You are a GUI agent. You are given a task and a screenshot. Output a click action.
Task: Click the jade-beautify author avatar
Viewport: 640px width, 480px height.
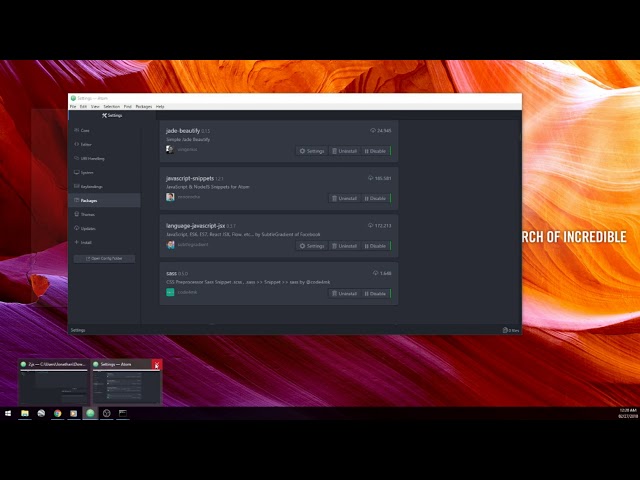(170, 149)
